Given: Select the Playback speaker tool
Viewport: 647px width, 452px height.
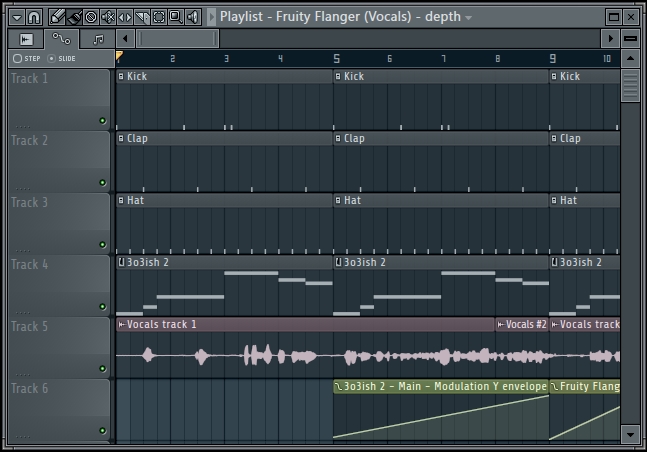Looking at the screenshot, I should [x=193, y=17].
